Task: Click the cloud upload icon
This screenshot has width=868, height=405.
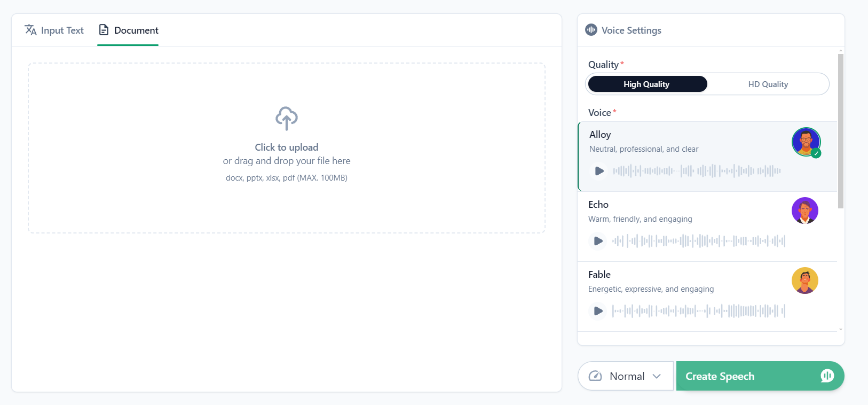Action: click(x=286, y=118)
